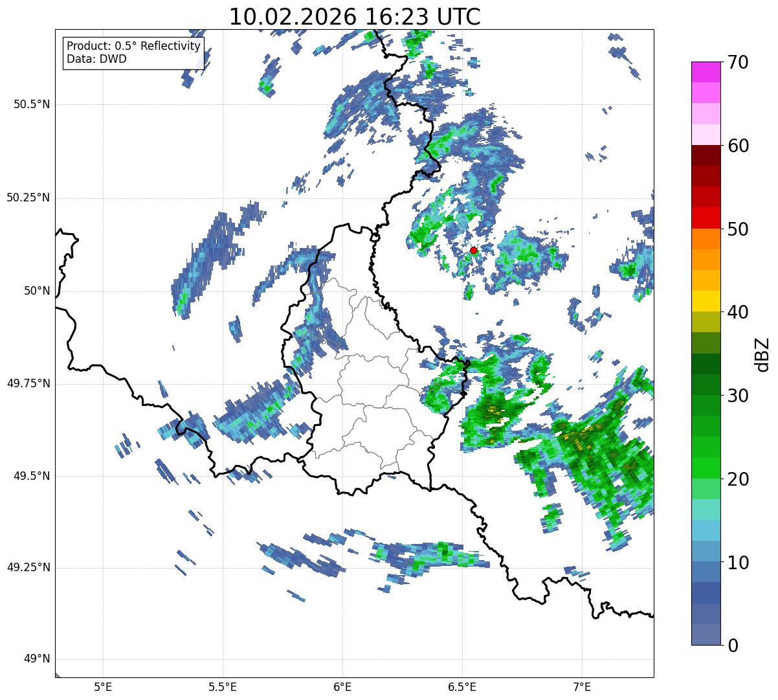Click the olive swatch just below 40 dBZ

point(706,322)
